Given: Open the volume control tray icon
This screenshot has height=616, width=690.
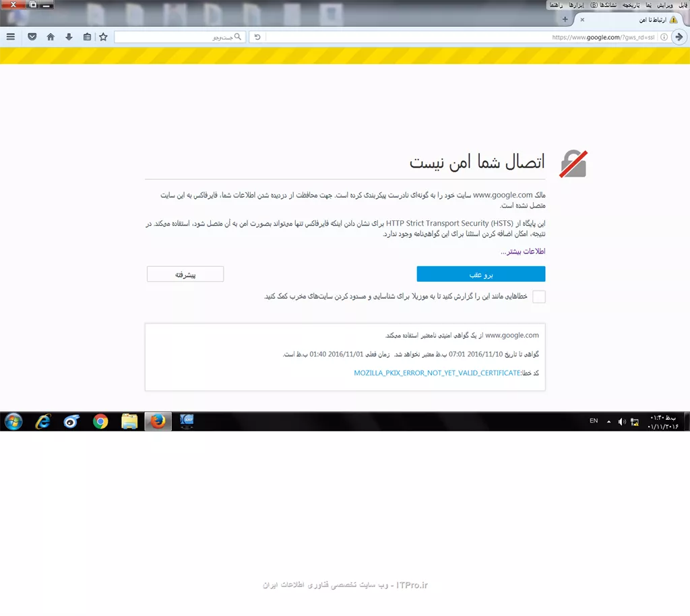Looking at the screenshot, I should pos(622,422).
